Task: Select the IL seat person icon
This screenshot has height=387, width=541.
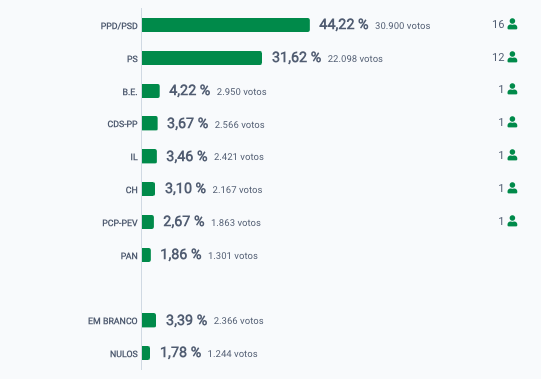Action: [512, 155]
